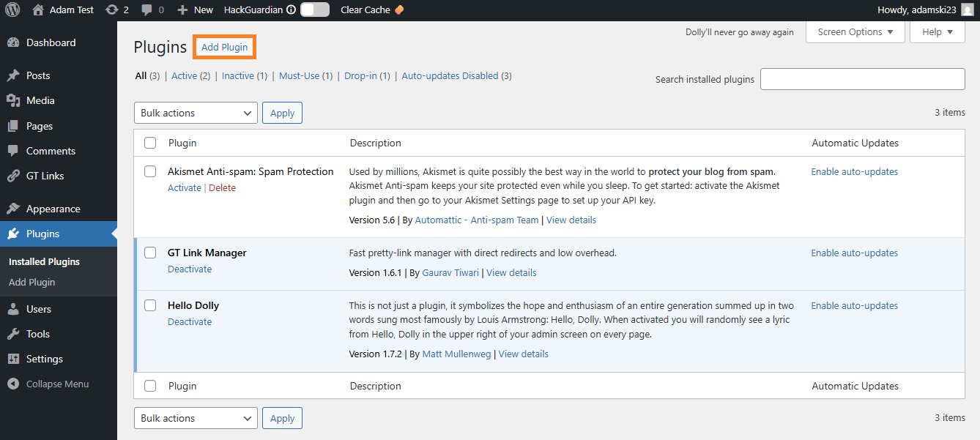980x440 pixels.
Task: Activate the Akismet Anti-spam plugin
Action: 184,187
